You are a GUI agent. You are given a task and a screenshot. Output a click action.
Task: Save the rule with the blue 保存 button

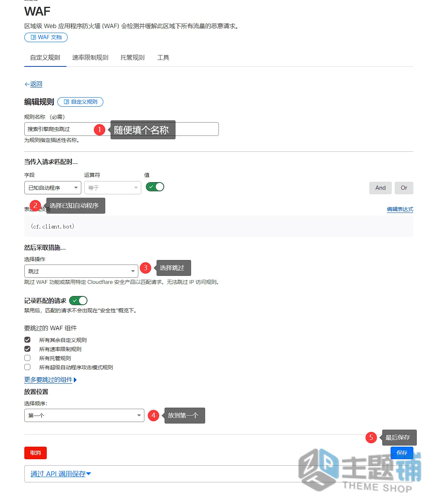pyautogui.click(x=402, y=453)
